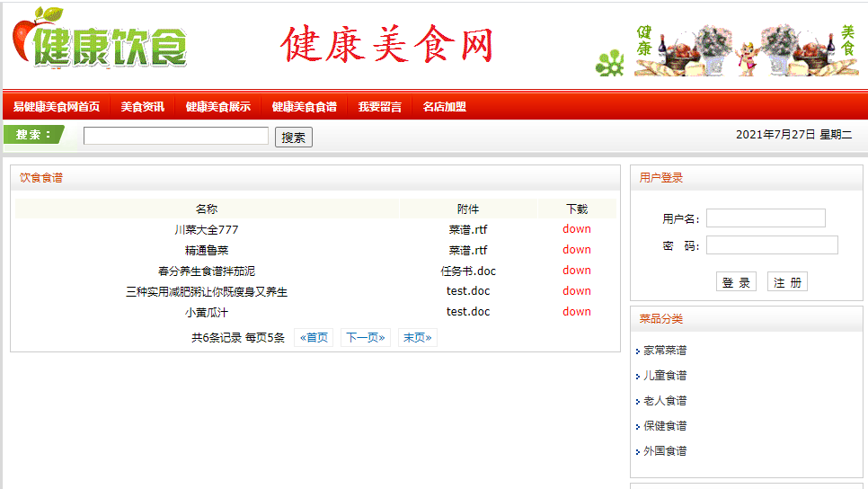Select 健康美食食谱 in navigation
The width and height of the screenshot is (868, 489).
(x=305, y=106)
